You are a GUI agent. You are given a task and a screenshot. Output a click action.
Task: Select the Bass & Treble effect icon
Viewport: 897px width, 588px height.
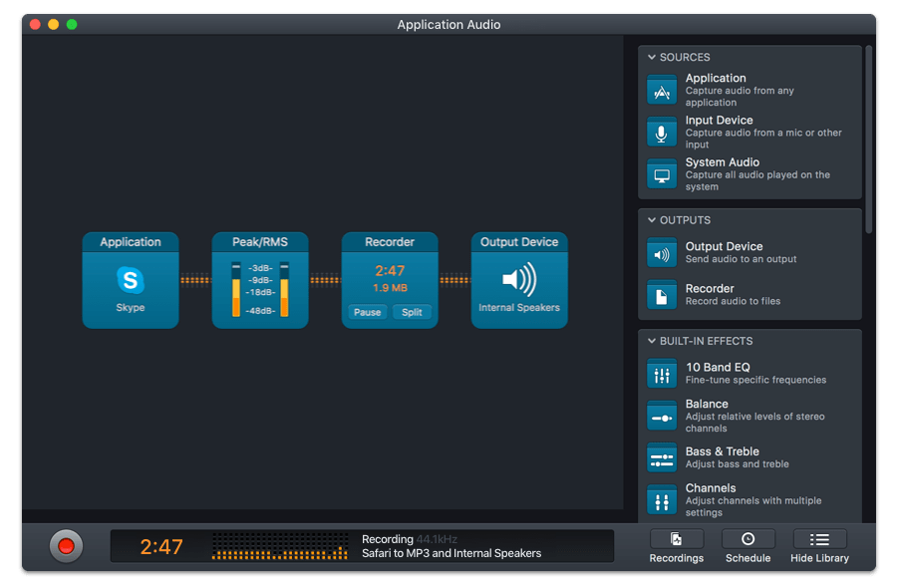point(662,457)
